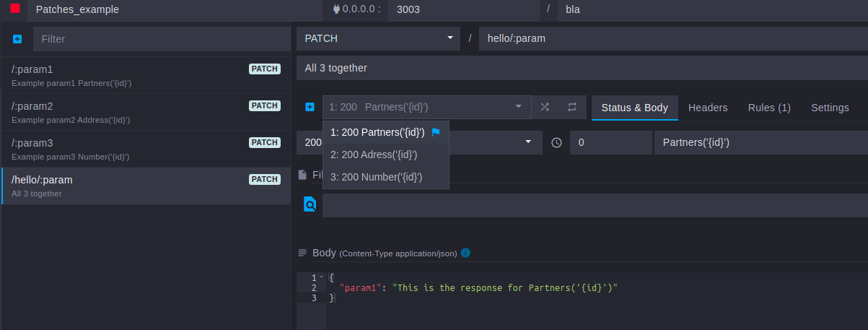The width and height of the screenshot is (868, 330).
Task: Select response 1: 200 Partners('{id}')
Action: (x=386, y=132)
